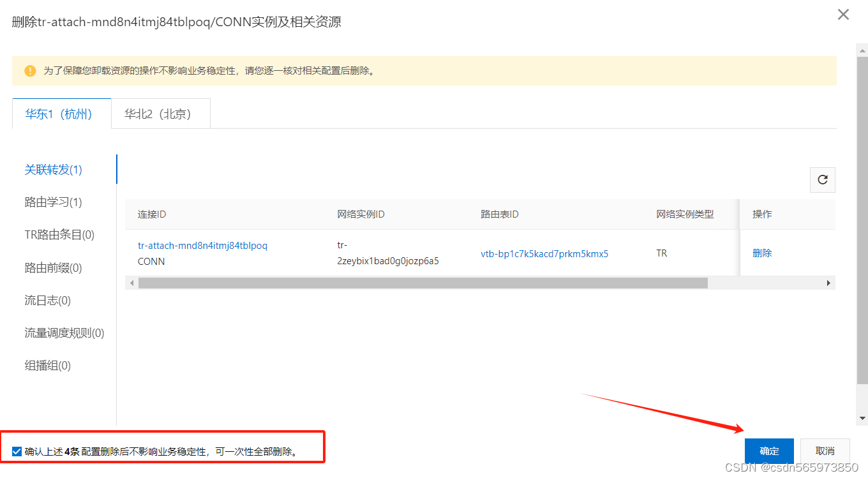Switch to the 华东1（杭州） tab
Screen dimensions: 868x478
click(x=61, y=114)
